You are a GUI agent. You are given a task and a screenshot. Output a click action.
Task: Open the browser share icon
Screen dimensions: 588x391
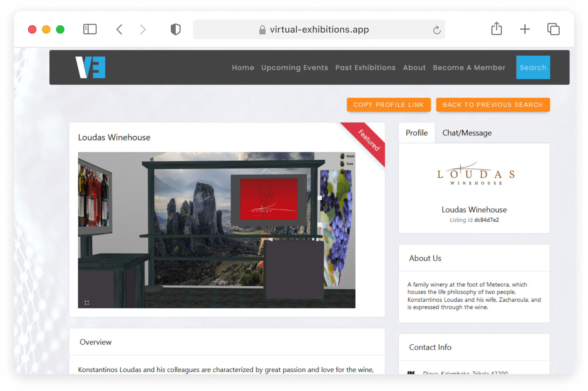tap(496, 29)
